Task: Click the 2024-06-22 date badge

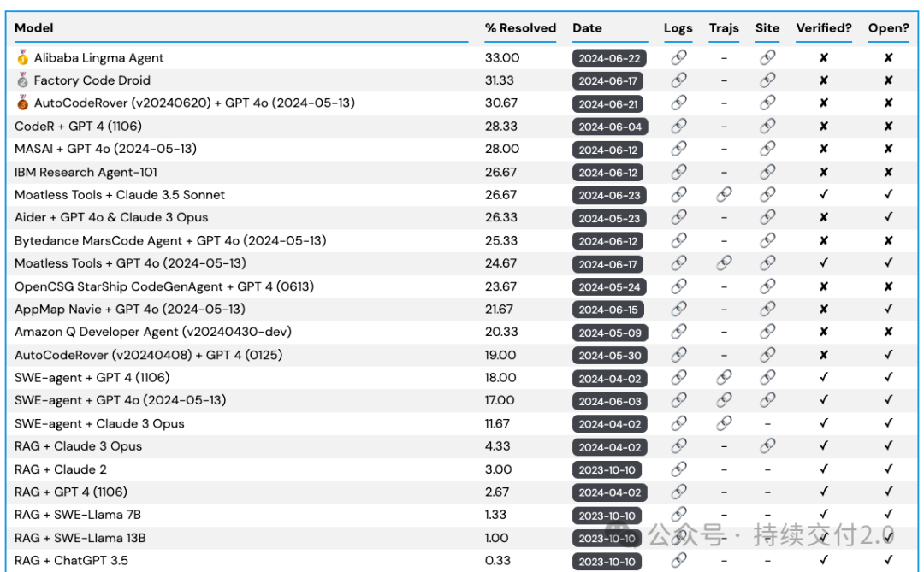Action: (x=609, y=58)
